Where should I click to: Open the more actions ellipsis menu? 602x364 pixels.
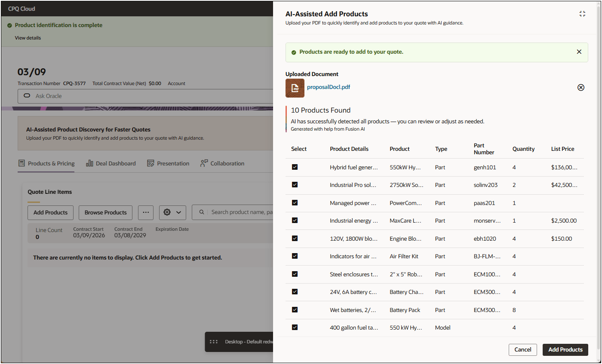tap(146, 212)
